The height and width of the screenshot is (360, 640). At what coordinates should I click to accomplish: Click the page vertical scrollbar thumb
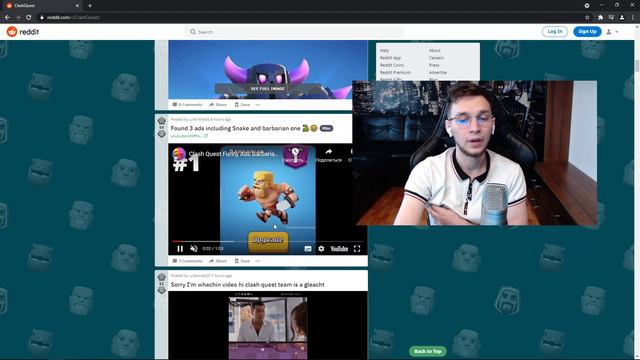(637, 66)
